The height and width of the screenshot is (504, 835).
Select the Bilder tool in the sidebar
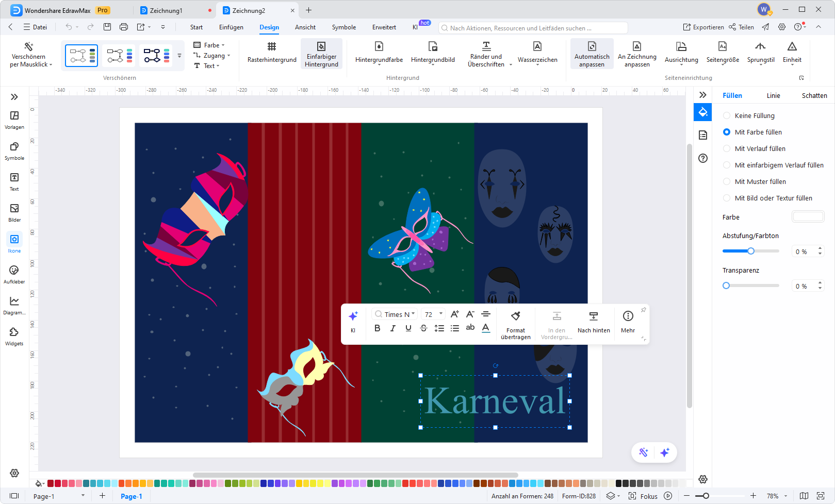click(14, 212)
